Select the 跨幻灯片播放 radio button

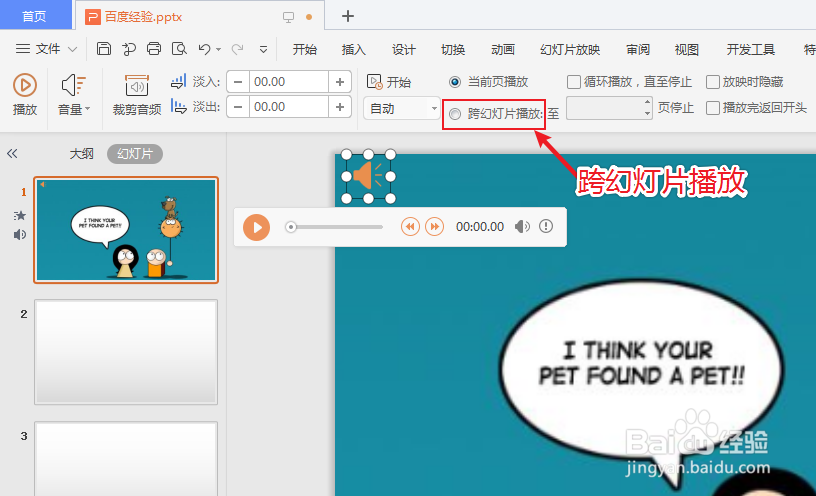point(455,114)
